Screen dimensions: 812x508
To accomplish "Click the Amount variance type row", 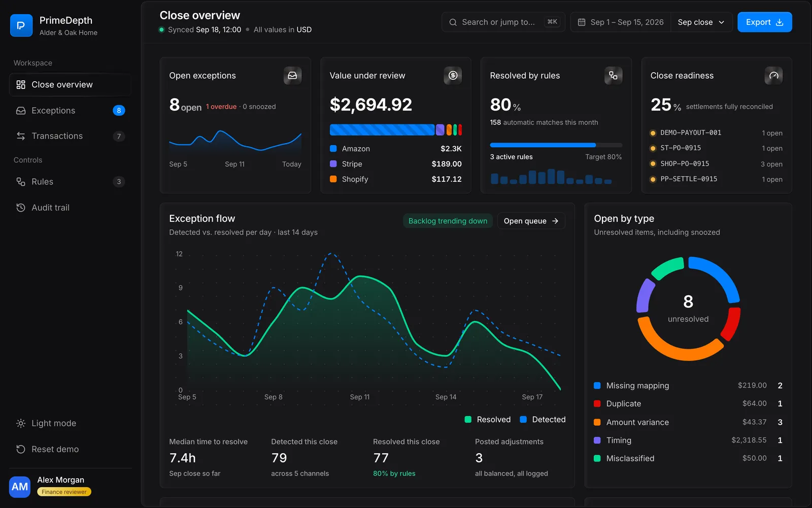I will click(688, 422).
